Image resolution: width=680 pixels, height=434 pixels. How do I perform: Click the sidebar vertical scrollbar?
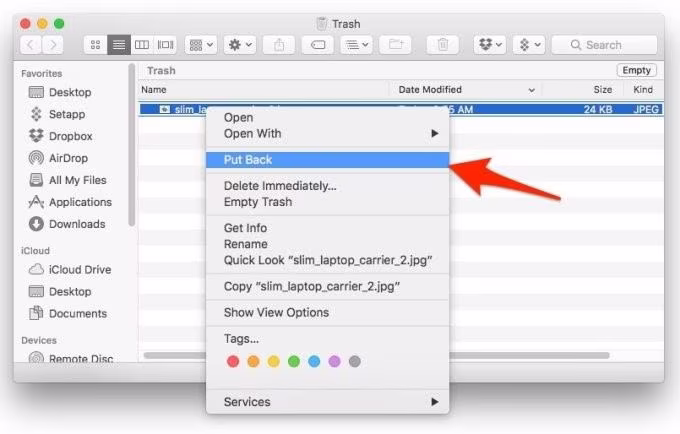pos(132,145)
